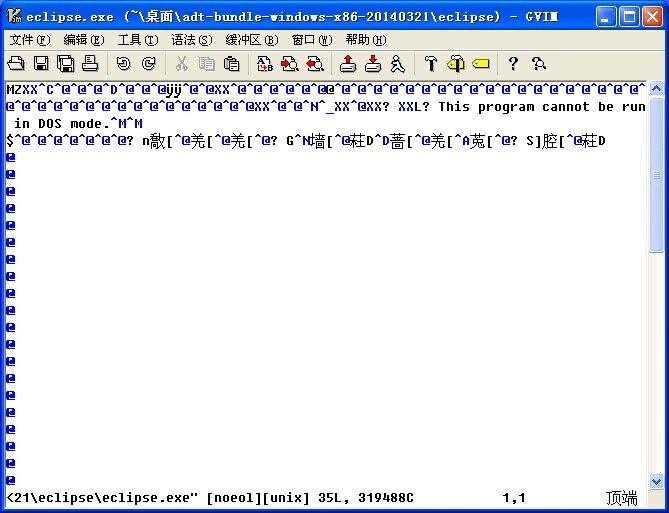Open the 文件(F) menu
The width and height of the screenshot is (669, 513).
pos(29,40)
